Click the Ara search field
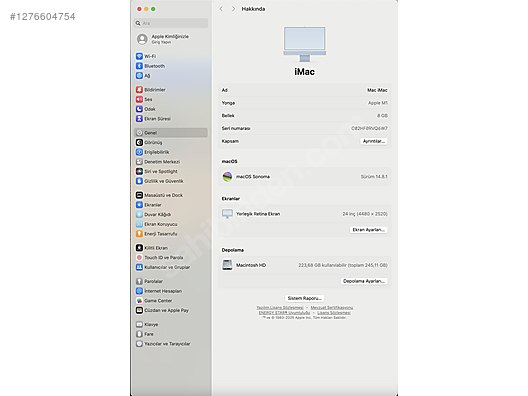This screenshot has height=396, width=528. [171, 23]
